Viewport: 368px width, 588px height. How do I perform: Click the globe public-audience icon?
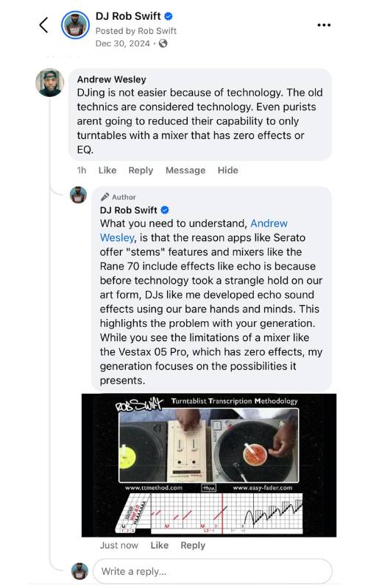click(x=163, y=43)
